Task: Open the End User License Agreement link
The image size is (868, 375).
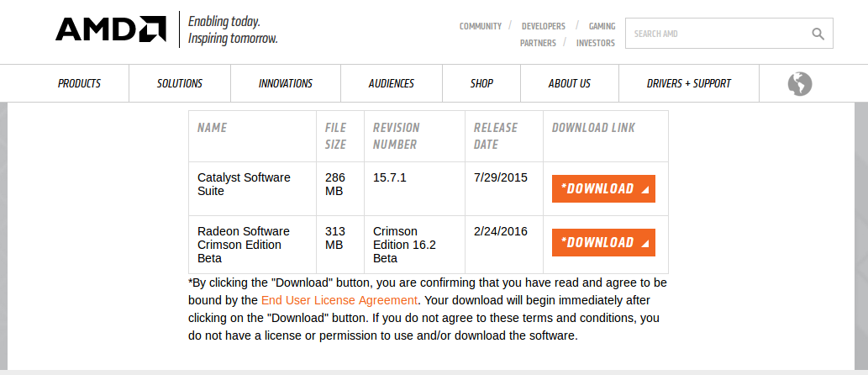Action: click(339, 300)
